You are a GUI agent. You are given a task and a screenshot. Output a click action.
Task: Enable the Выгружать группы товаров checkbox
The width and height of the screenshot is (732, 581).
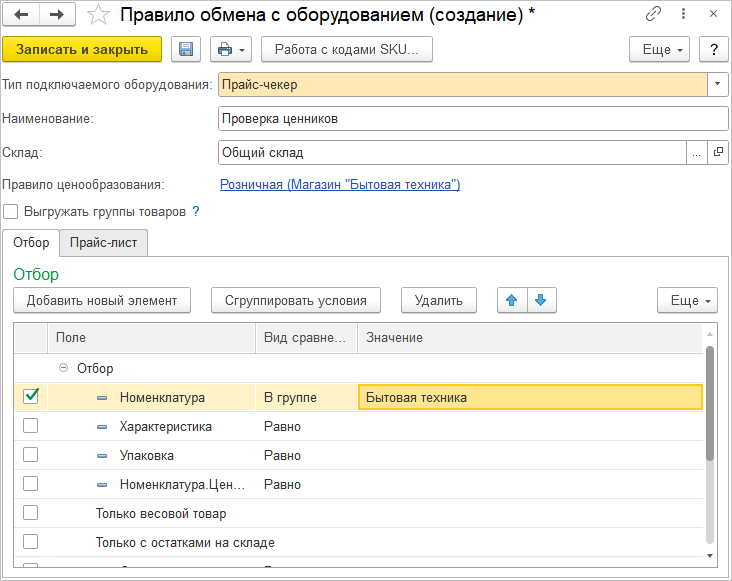pyautogui.click(x=11, y=212)
